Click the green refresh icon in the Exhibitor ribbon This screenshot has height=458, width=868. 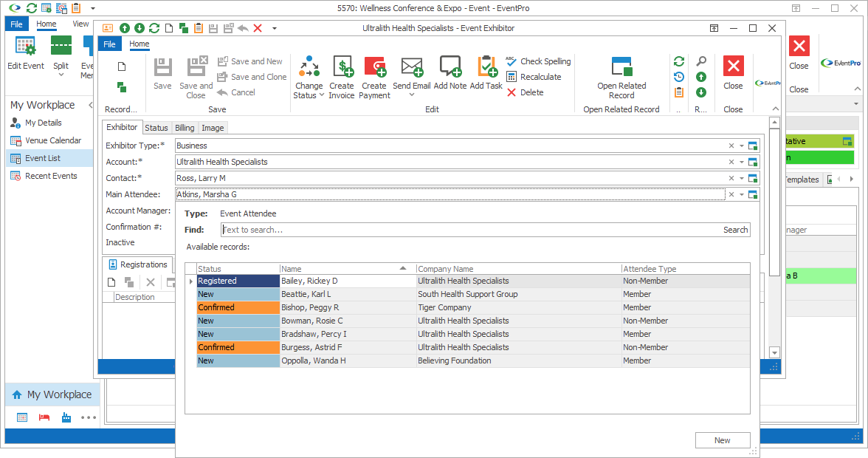[x=679, y=61]
